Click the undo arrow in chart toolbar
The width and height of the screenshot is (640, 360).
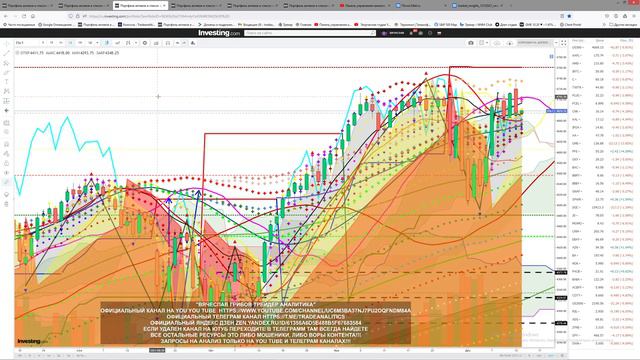pyautogui.click(x=178, y=42)
